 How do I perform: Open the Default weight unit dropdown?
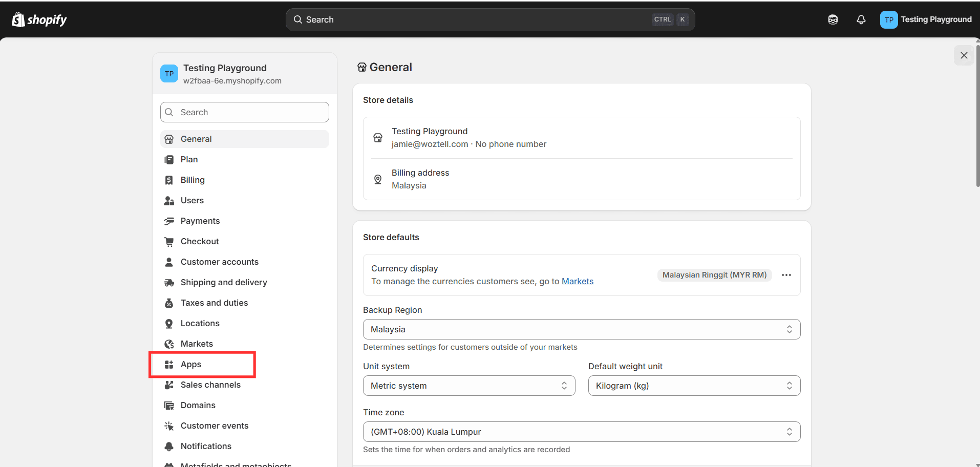(694, 386)
